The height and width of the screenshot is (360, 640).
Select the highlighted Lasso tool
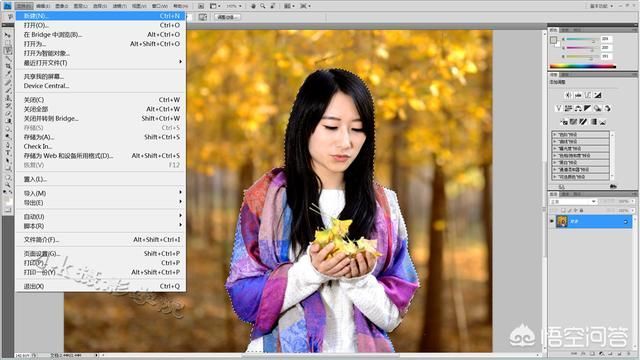pos(8,50)
